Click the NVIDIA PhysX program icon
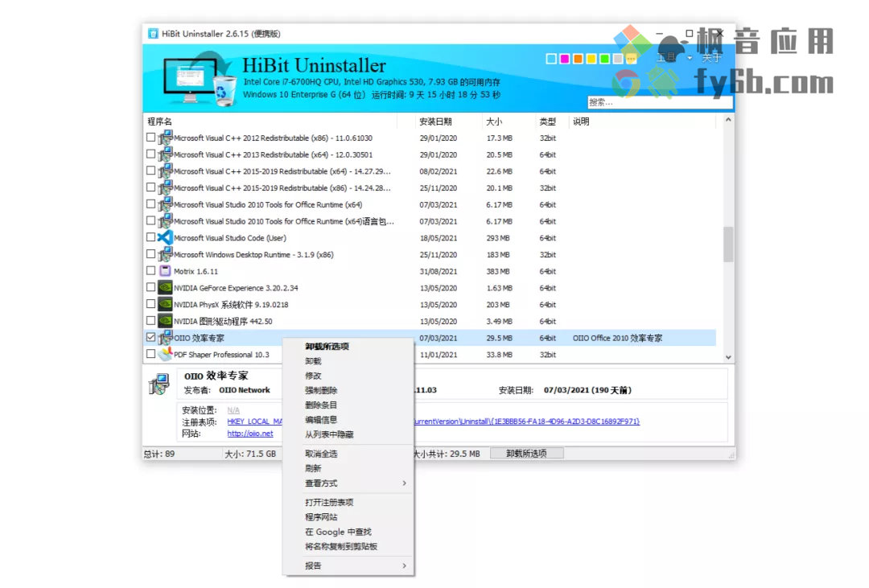The image size is (869, 588). click(x=165, y=304)
